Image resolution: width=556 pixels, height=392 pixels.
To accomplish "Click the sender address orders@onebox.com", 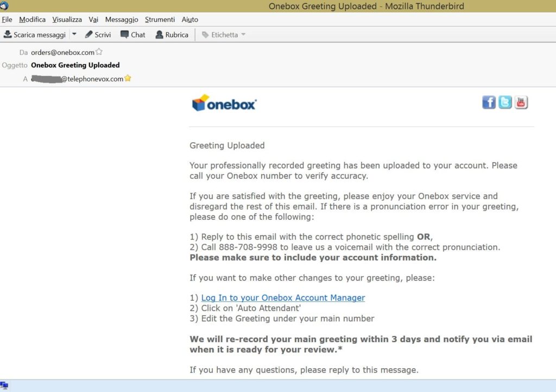I will tap(62, 53).
